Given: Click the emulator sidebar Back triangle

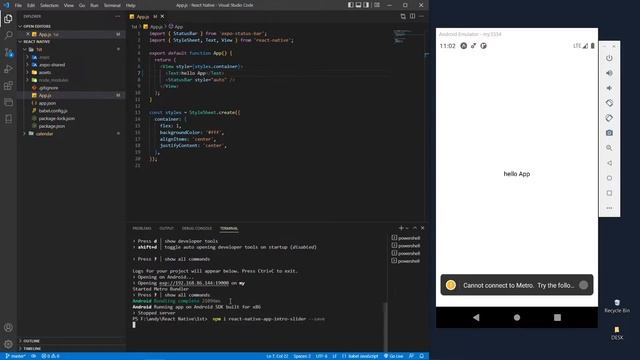Looking at the screenshot, I should click(609, 163).
